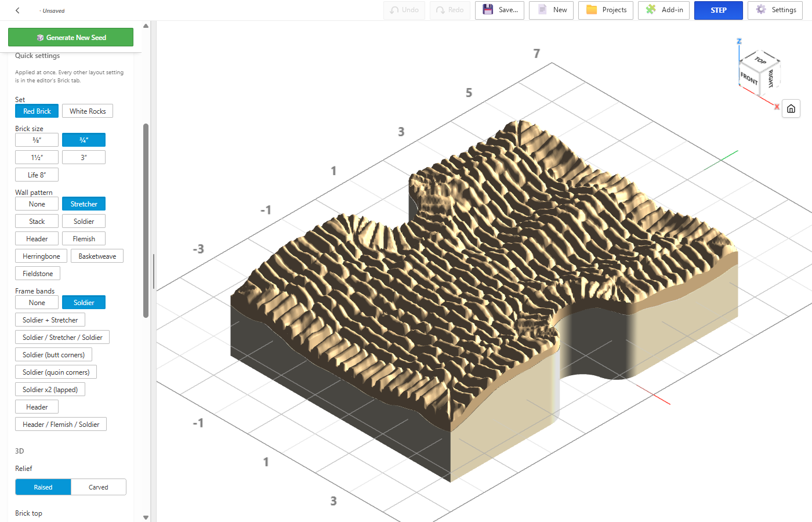Click the Undo button
The width and height of the screenshot is (812, 522).
pos(404,10)
